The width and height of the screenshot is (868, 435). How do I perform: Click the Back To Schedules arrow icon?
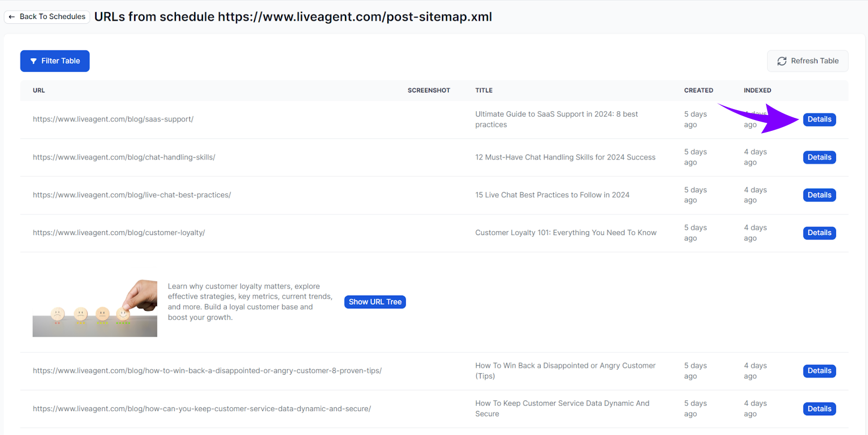click(x=12, y=17)
